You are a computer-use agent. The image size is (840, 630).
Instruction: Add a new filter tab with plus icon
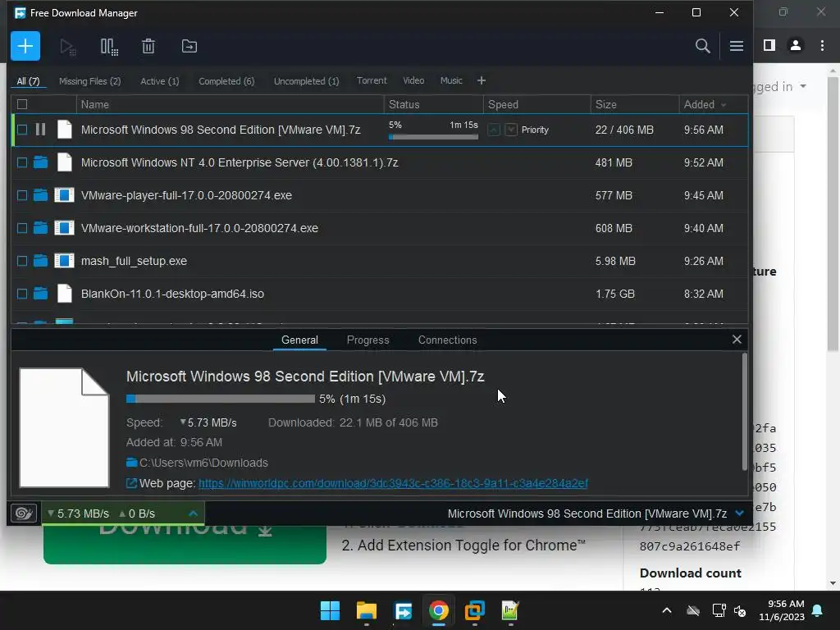tap(481, 80)
